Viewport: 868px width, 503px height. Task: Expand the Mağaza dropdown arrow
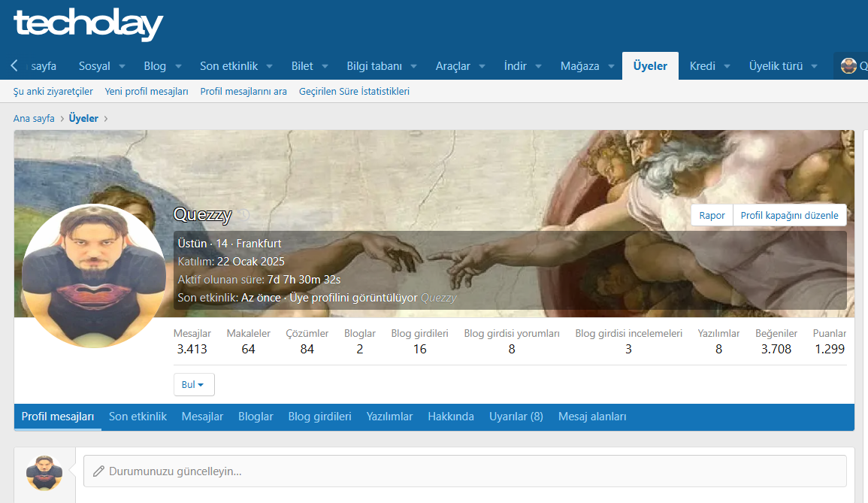611,66
